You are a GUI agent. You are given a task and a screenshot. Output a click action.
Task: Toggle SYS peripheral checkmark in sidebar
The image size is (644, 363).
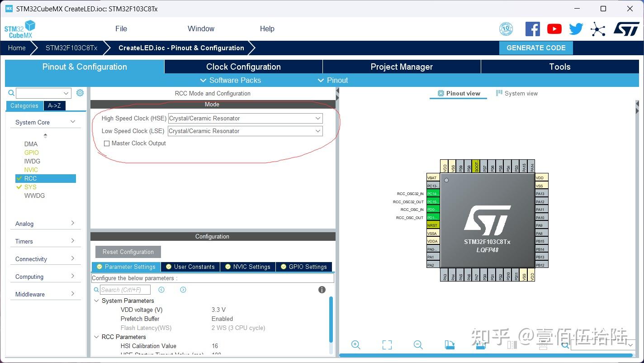pyautogui.click(x=19, y=187)
